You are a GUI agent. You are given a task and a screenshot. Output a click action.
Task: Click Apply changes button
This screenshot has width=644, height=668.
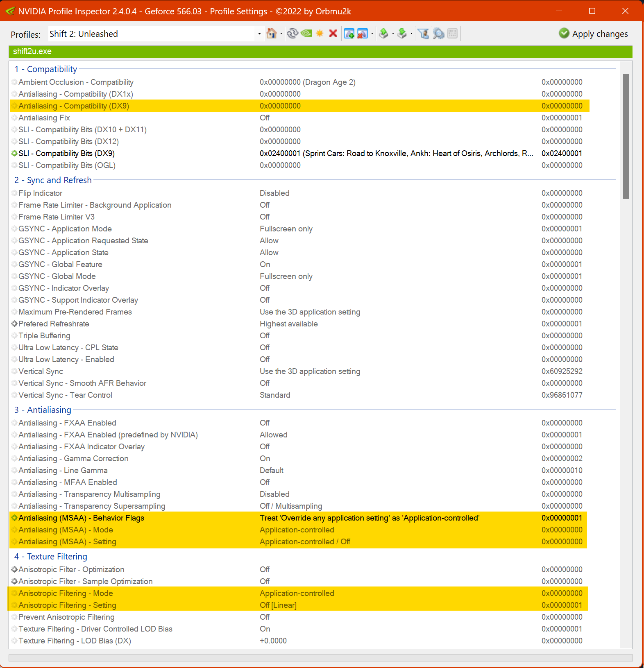click(x=593, y=34)
